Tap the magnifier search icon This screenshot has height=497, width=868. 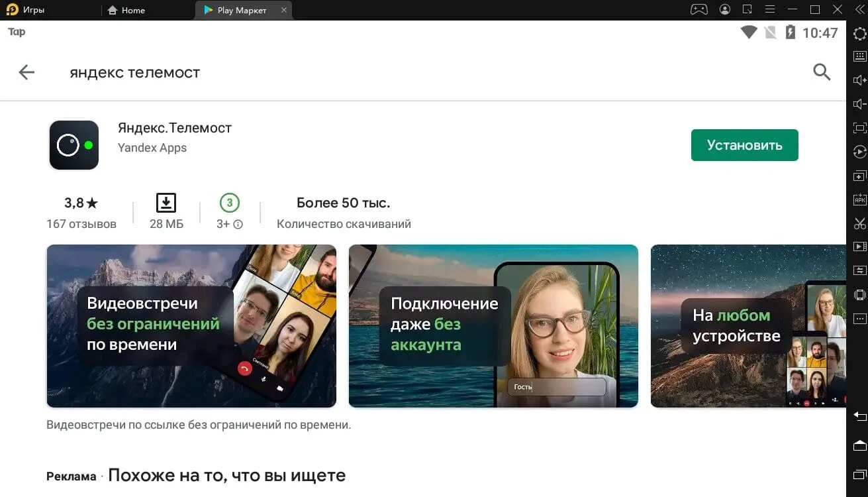(822, 72)
